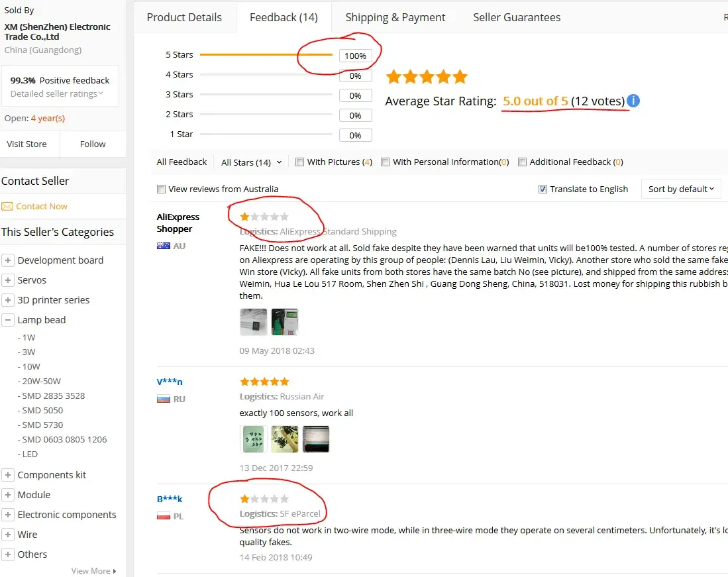
Task: Expand the 3D printer series category
Action: pyautogui.click(x=8, y=300)
